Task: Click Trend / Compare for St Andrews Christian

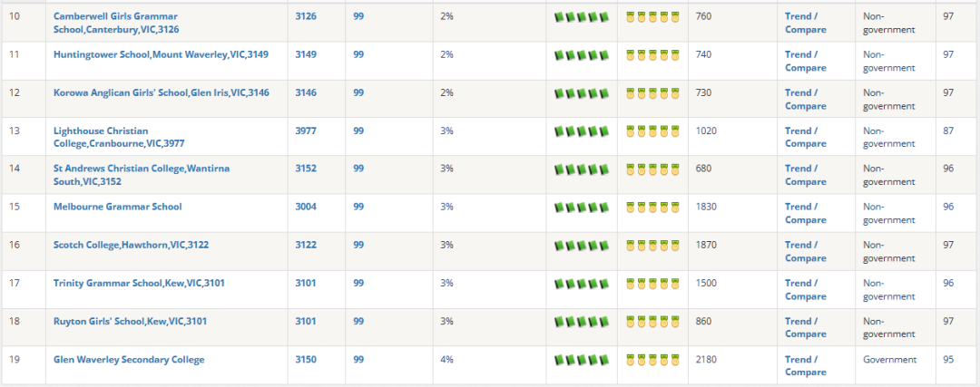Action: click(806, 176)
